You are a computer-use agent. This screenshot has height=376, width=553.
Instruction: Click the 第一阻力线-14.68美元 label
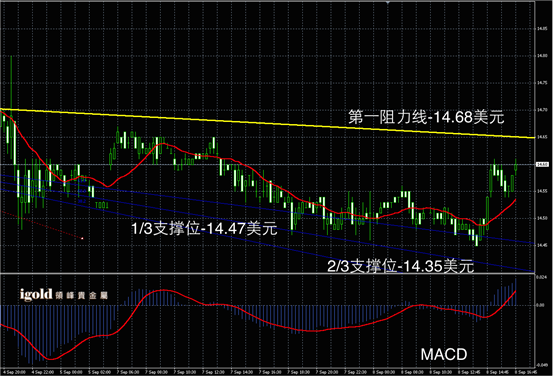(x=426, y=117)
